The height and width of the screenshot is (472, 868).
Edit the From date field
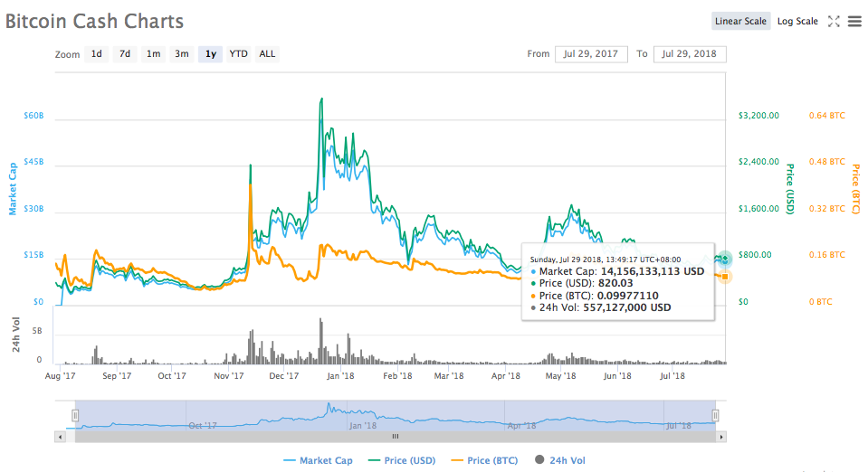(x=591, y=53)
